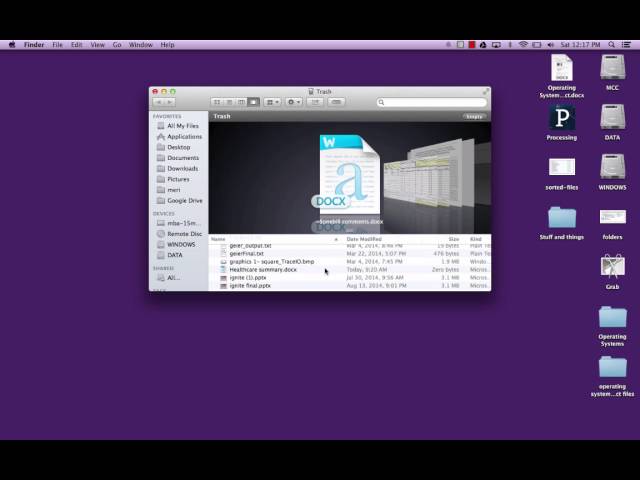
Task: Select the Processing app desktop icon
Action: point(562,122)
